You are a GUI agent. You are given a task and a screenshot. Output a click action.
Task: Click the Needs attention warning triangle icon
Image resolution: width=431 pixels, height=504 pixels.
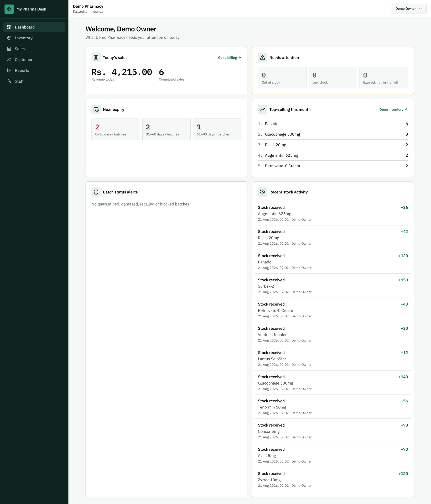[262, 57]
